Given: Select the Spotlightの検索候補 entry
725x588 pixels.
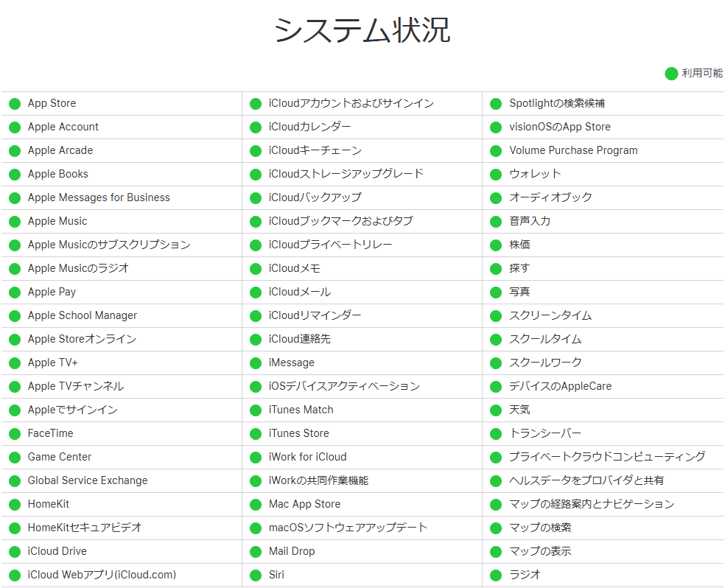Looking at the screenshot, I should (557, 104).
